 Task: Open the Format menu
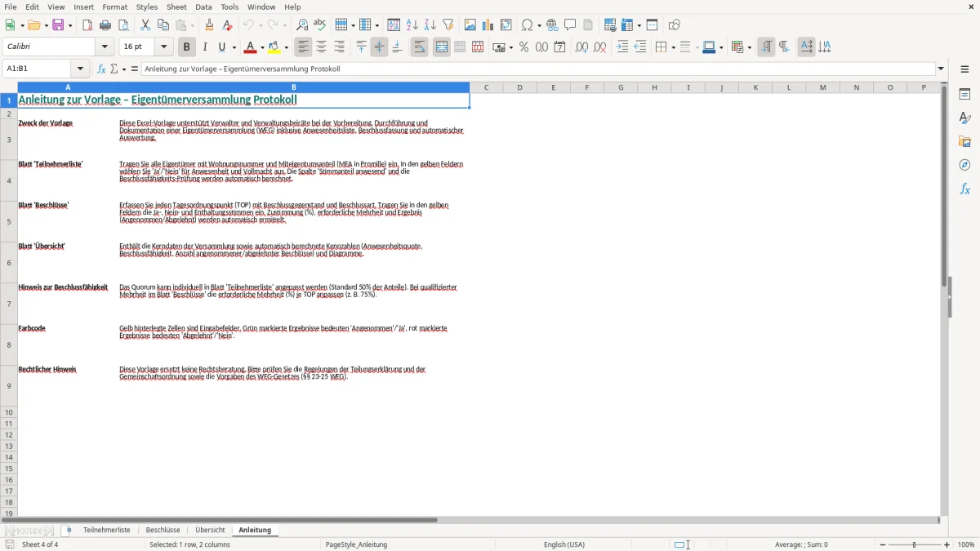tap(115, 7)
